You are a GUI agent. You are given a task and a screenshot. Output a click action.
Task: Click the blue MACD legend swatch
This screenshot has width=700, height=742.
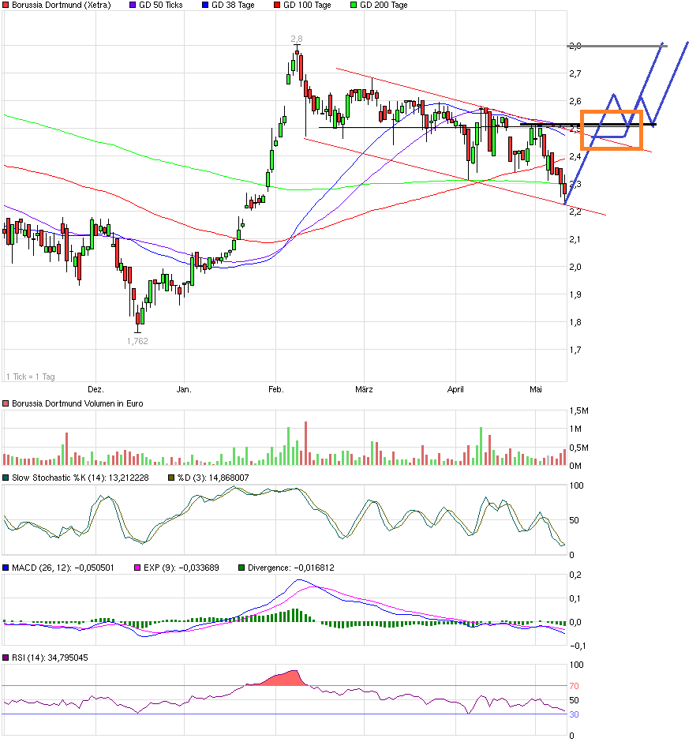[6, 568]
